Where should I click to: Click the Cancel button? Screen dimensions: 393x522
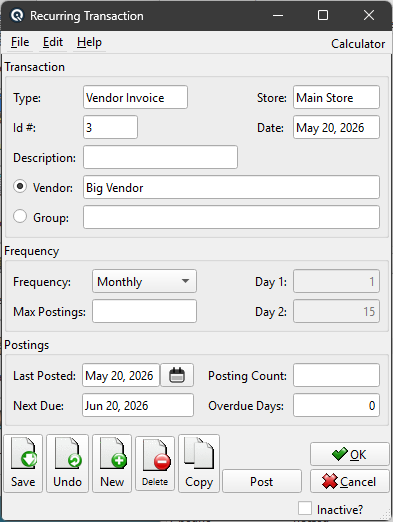coord(350,481)
